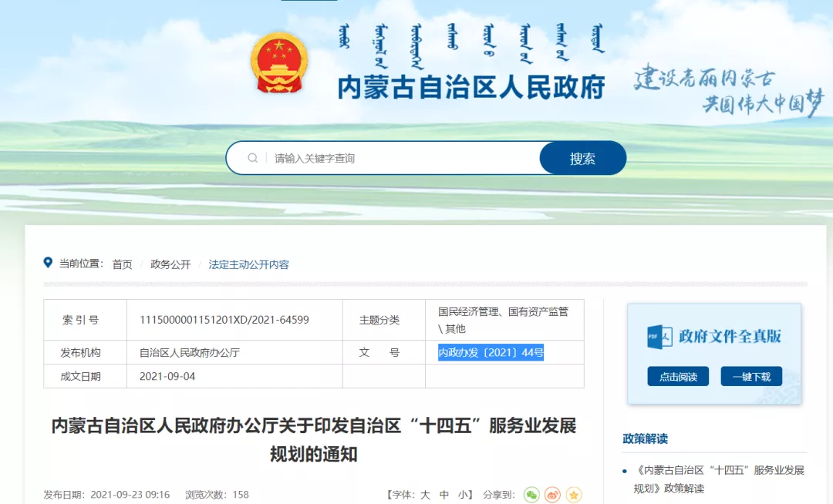Image resolution: width=833 pixels, height=504 pixels.
Task: Click the PDF document icon
Action: [x=659, y=337]
